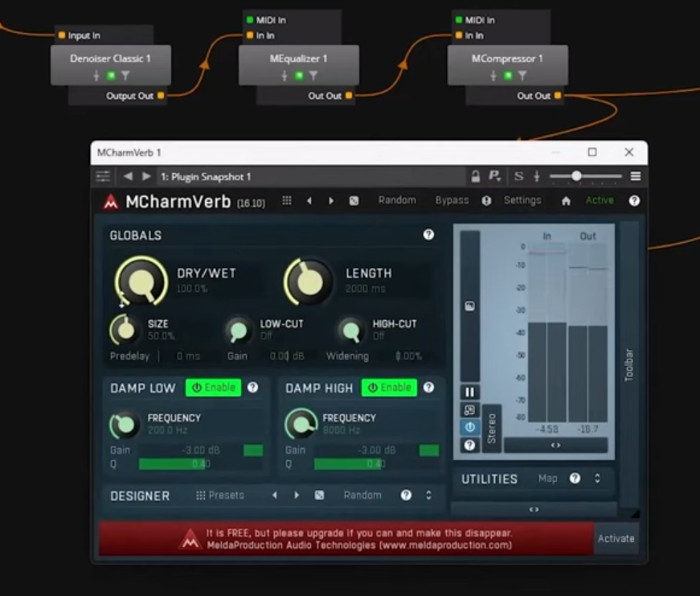Click the Random button in plugin header
The image size is (700, 596).
tap(397, 200)
